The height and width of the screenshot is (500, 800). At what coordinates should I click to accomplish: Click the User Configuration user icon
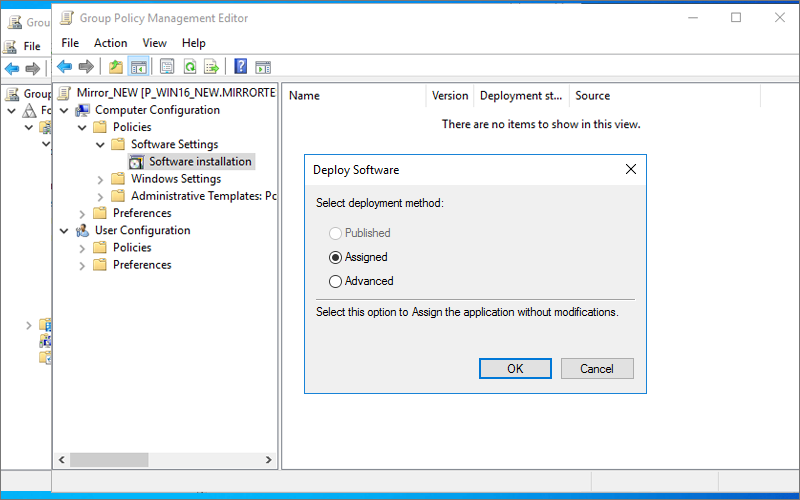click(82, 231)
